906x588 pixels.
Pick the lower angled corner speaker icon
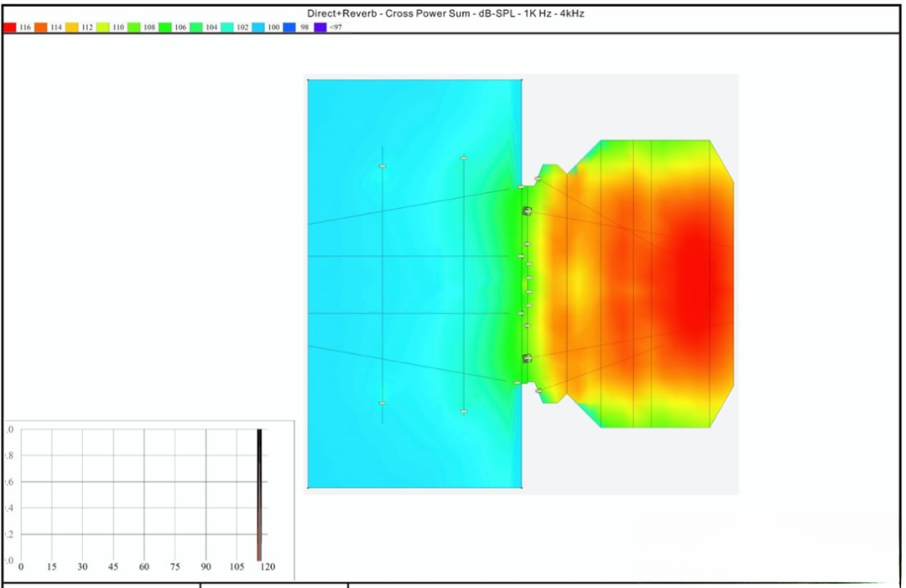[539, 390]
